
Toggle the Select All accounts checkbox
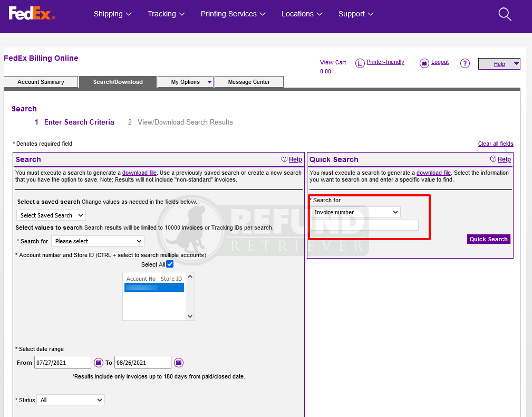tap(170, 264)
